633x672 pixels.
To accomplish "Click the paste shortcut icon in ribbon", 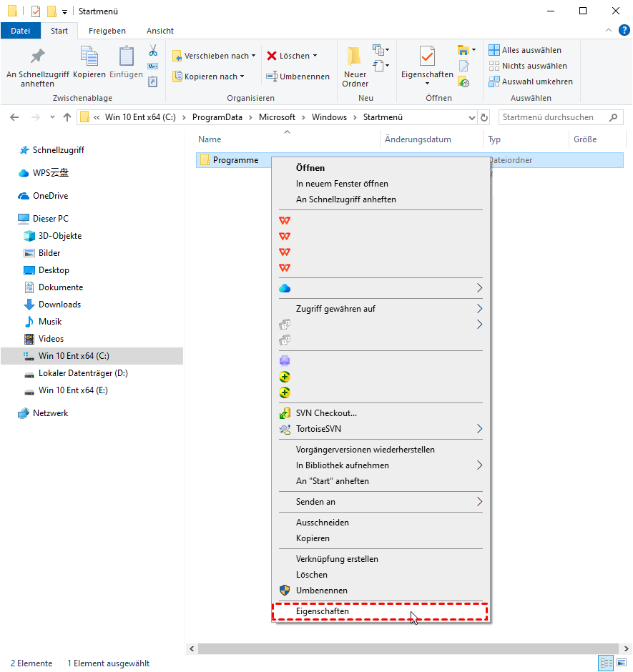I will (153, 81).
